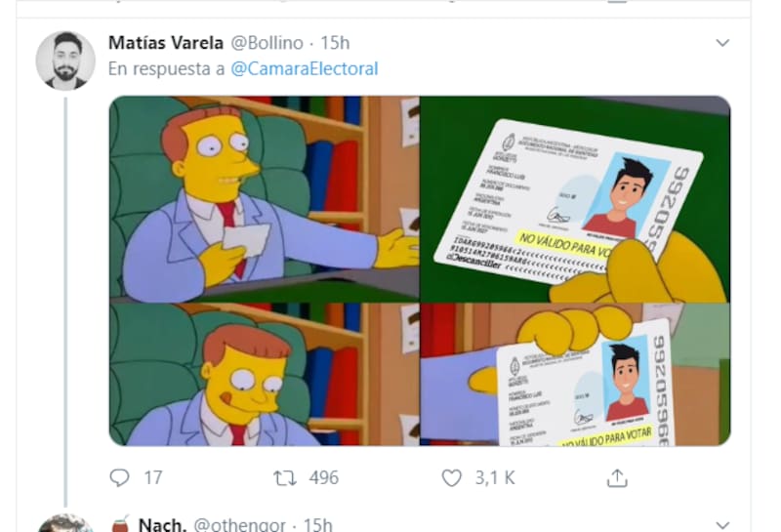Viewport: 781px width, 532px height.
Task: Open the share tweet icon
Action: (617, 477)
